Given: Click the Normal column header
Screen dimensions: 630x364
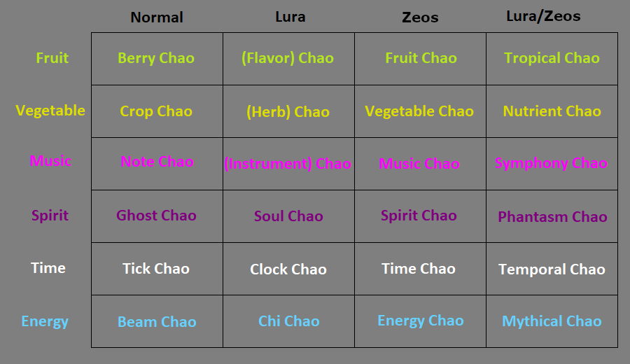Looking at the screenshot, I should tap(157, 17).
